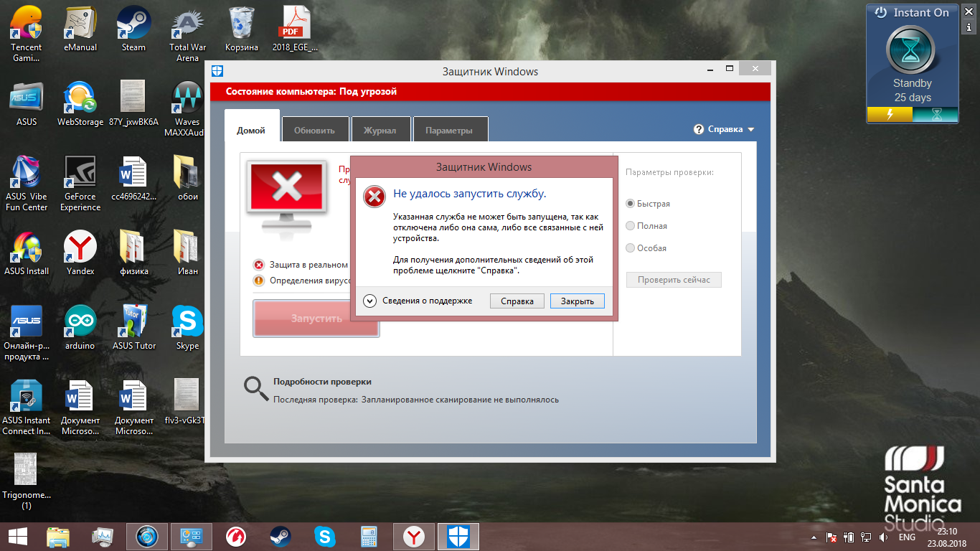The height and width of the screenshot is (551, 980).
Task: Click the large Standby hourglass button
Action: coord(911,50)
